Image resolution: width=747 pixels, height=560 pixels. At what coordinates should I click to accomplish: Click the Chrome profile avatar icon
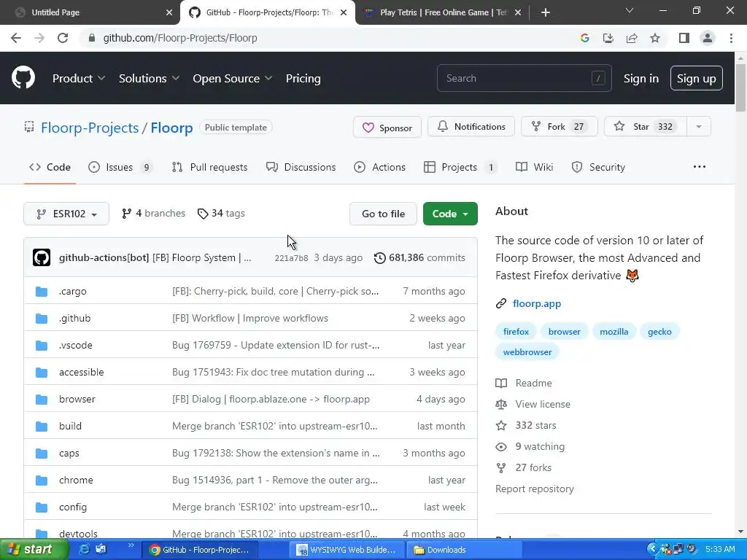click(x=708, y=38)
